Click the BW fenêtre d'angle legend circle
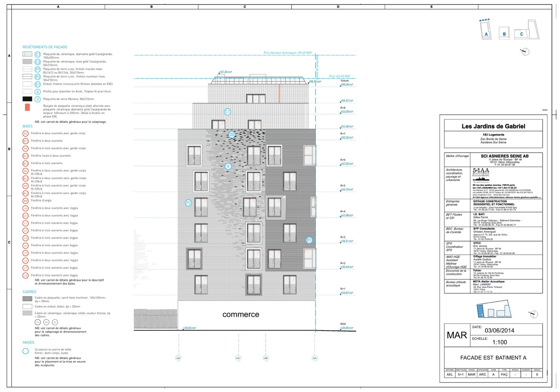Viewport: 560px width, 392px height. pyautogui.click(x=25, y=201)
